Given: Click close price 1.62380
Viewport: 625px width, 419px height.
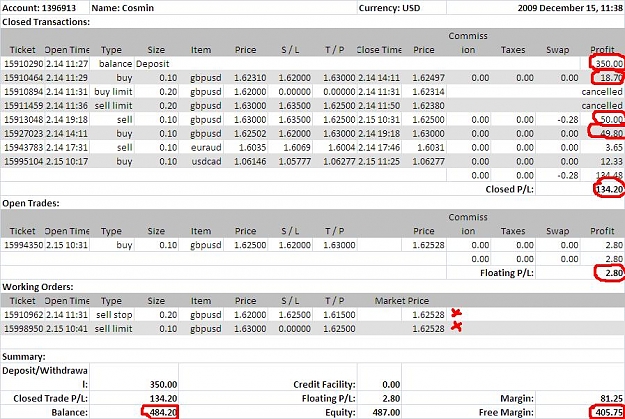Looking at the screenshot, I should [x=428, y=106].
